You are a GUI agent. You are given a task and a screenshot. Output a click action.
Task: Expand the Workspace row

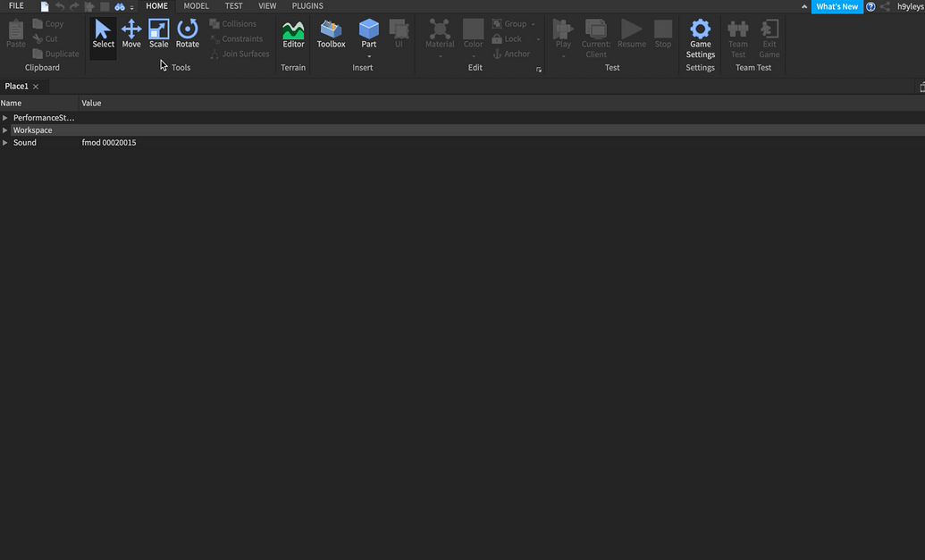[4, 130]
